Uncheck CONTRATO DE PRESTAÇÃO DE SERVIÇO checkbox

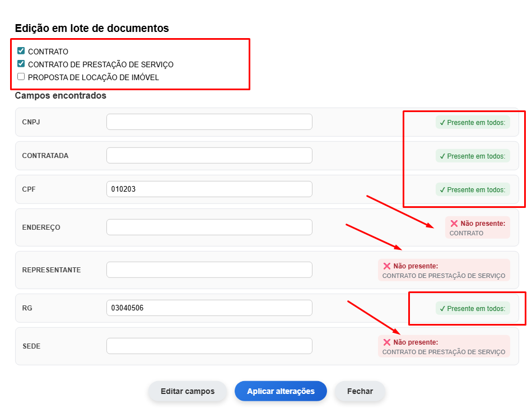(21, 64)
